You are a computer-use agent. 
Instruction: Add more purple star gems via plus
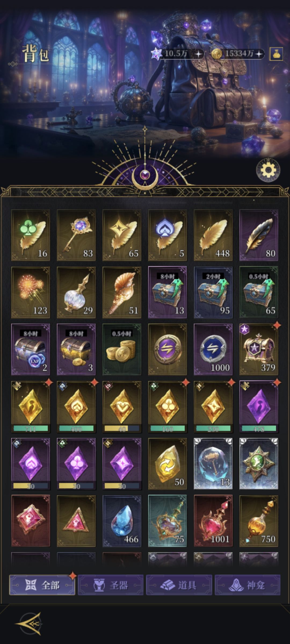[198, 54]
